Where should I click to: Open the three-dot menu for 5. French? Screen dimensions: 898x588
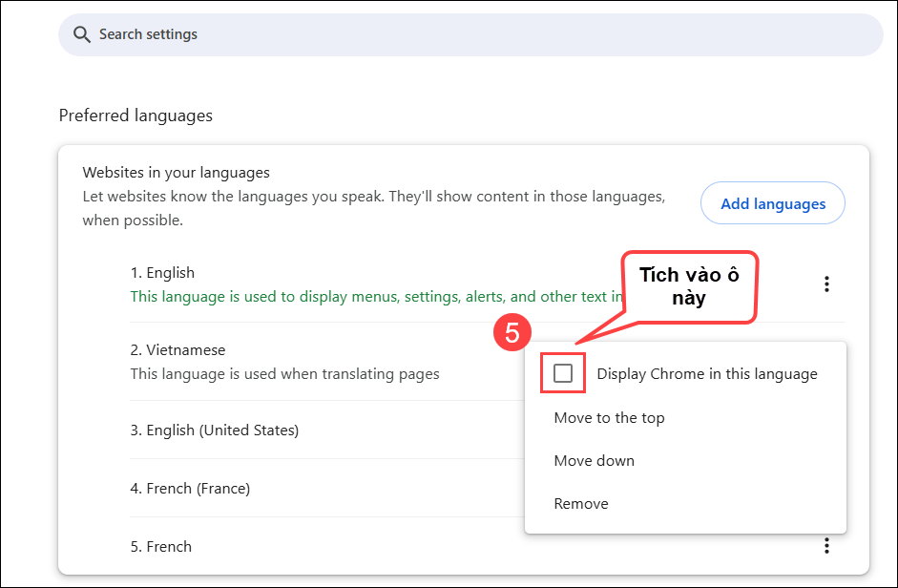826,546
